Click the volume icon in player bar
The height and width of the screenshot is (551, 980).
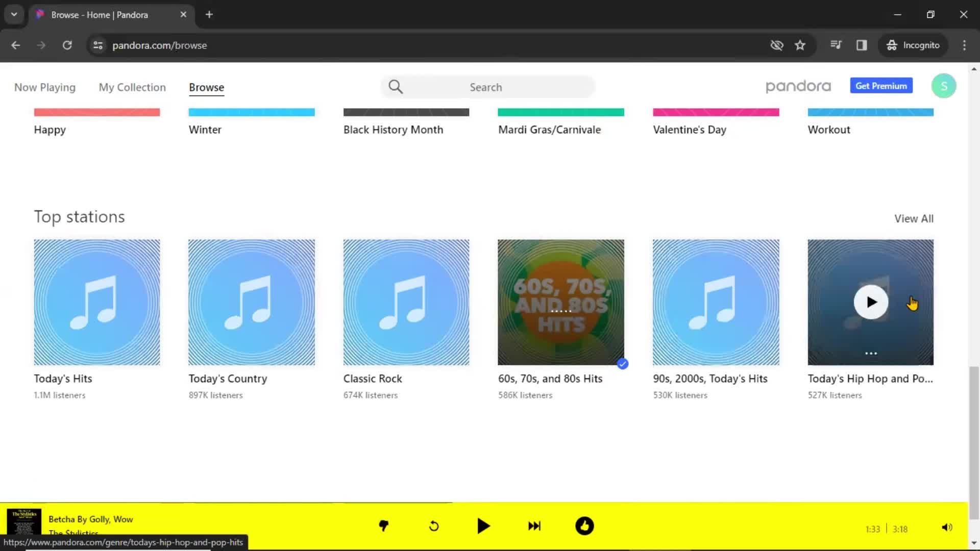[947, 527]
